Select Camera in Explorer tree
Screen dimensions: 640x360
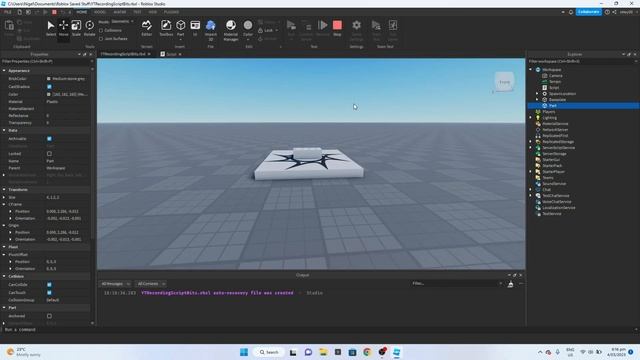[555, 76]
